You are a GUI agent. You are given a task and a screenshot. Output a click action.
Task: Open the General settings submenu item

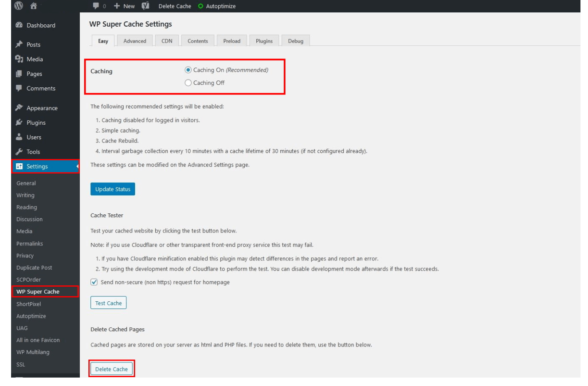26,183
